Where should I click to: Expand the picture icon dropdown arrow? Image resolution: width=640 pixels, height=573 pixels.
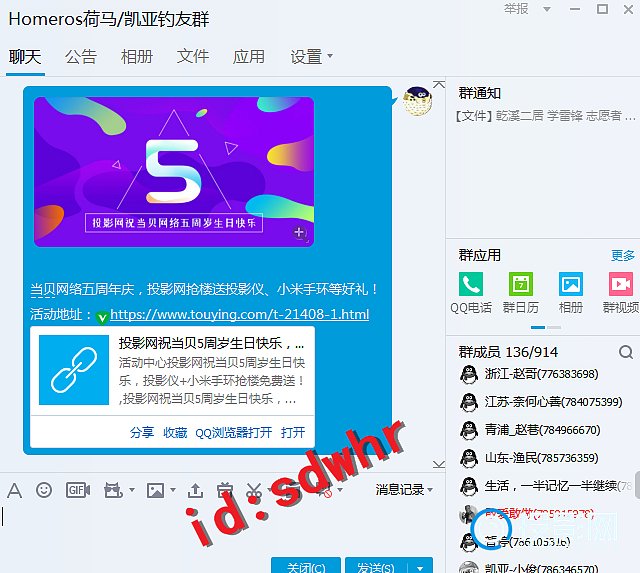173,489
